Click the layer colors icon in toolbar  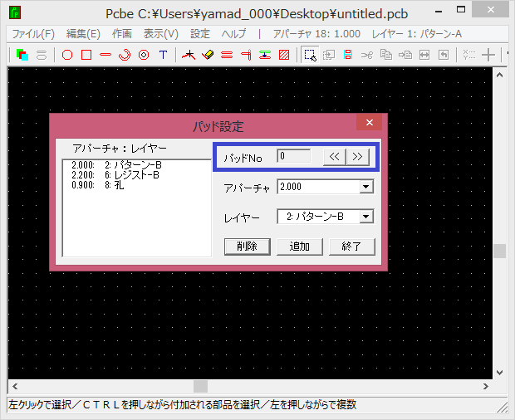click(22, 56)
